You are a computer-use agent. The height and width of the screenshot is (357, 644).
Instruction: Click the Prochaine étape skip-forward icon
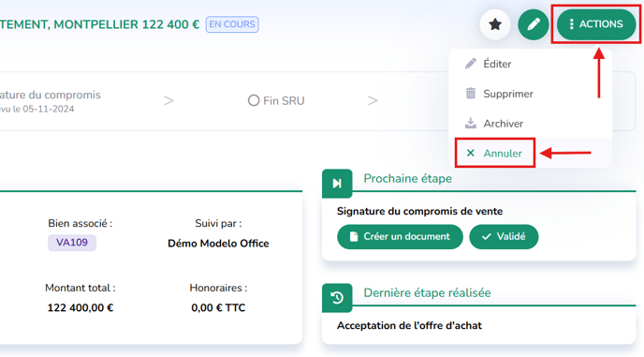click(x=337, y=184)
